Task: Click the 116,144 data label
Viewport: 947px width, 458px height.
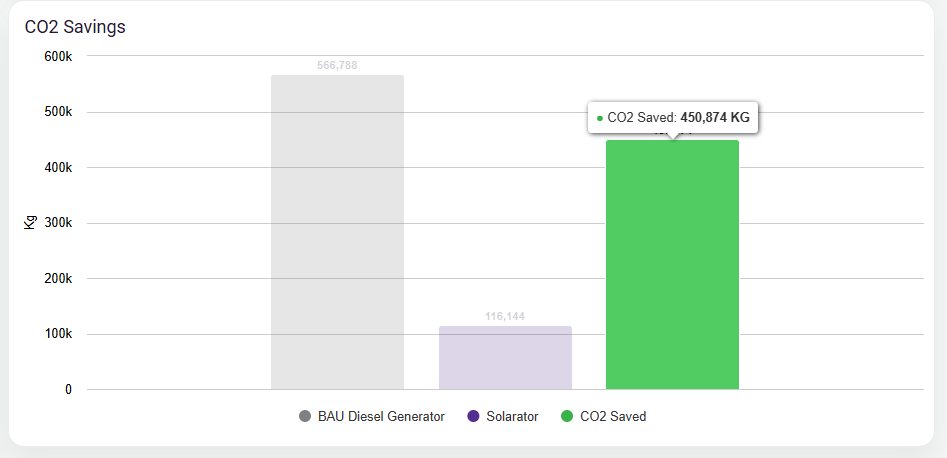Action: (505, 317)
